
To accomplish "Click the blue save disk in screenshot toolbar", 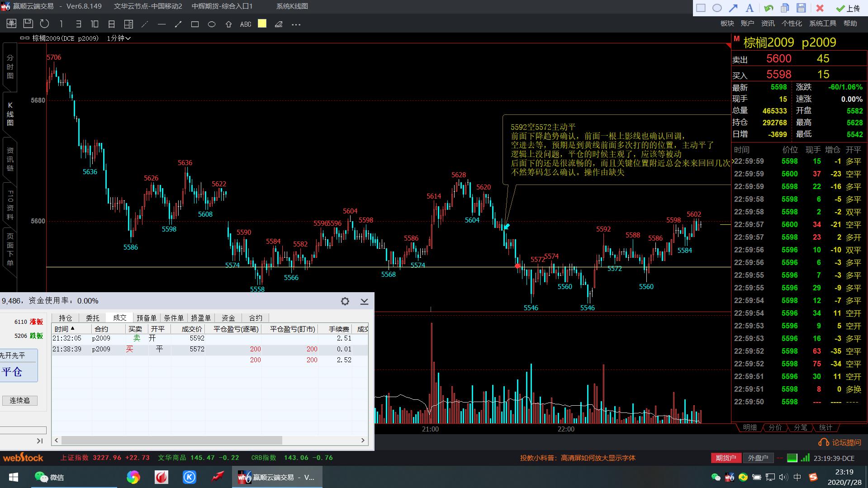I will pos(801,8).
